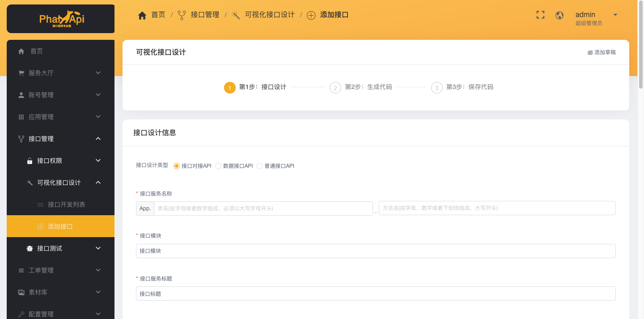Viewport: 644px width, 319px height.
Task: Click 第2步：生成代码 step label
Action: (x=369, y=87)
